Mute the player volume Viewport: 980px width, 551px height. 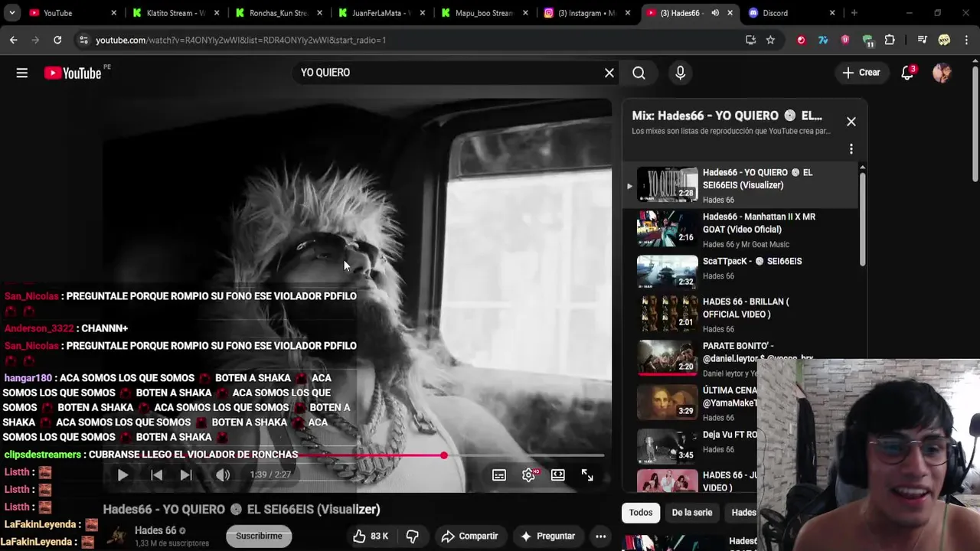click(223, 475)
